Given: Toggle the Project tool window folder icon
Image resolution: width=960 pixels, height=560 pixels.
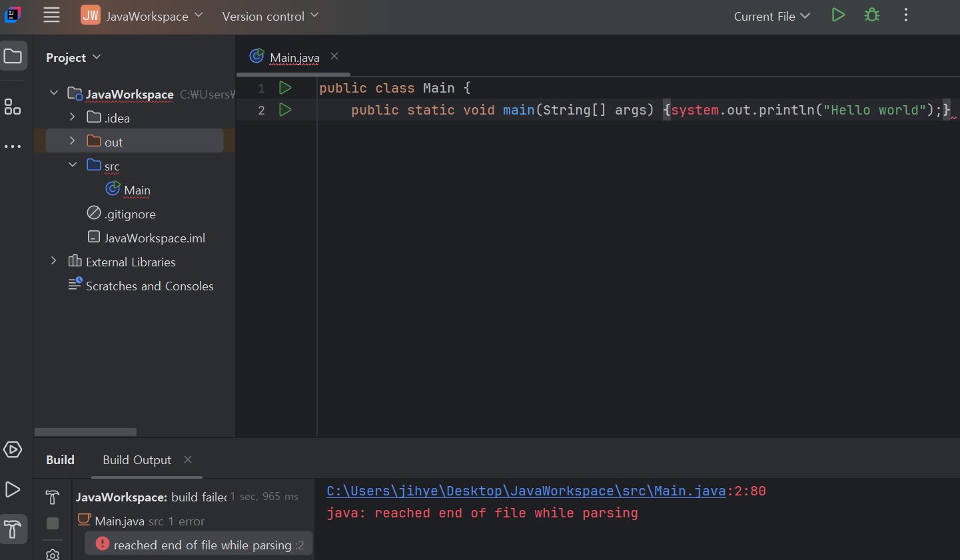Looking at the screenshot, I should click(13, 56).
